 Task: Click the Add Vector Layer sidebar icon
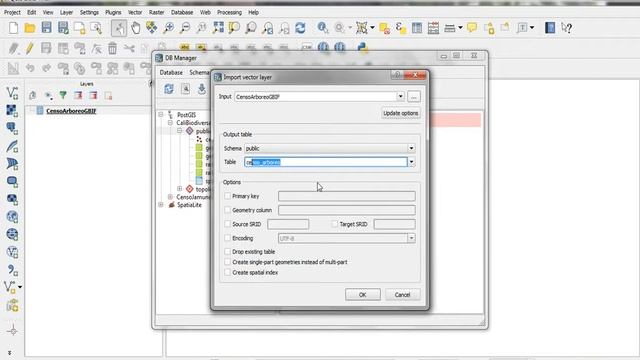click(x=12, y=93)
